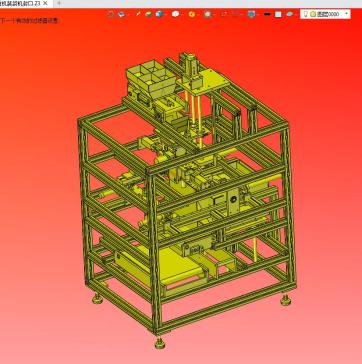
Task: Click the yellow circle inside the layer box
Action: [x=313, y=14]
